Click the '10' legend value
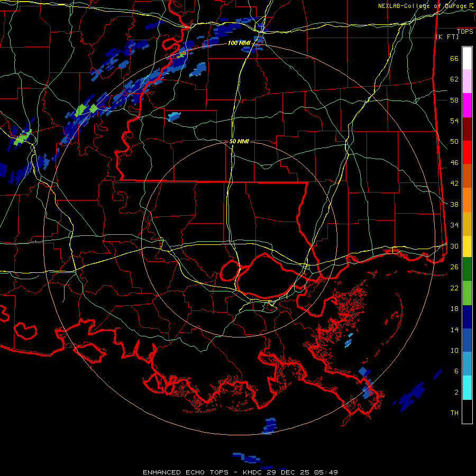This screenshot has height=476, width=476. [x=454, y=350]
